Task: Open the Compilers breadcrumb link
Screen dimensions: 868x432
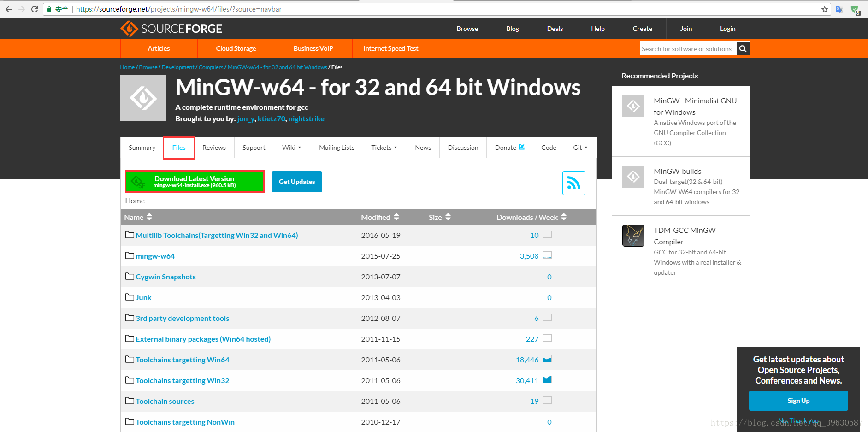Action: click(211, 67)
